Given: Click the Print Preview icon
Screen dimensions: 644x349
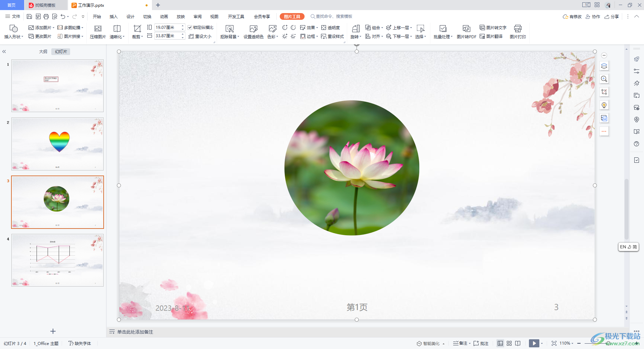Looking at the screenshot, I should pyautogui.click(x=54, y=16).
